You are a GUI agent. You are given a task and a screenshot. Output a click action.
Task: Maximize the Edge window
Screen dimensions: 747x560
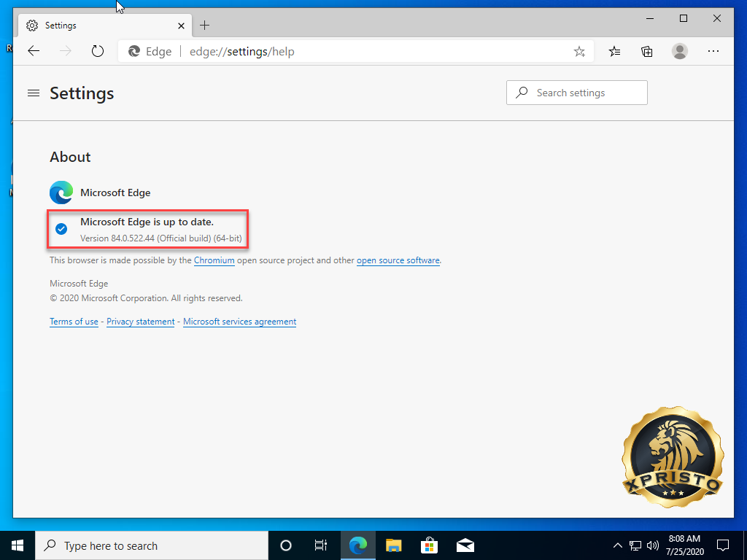point(683,18)
